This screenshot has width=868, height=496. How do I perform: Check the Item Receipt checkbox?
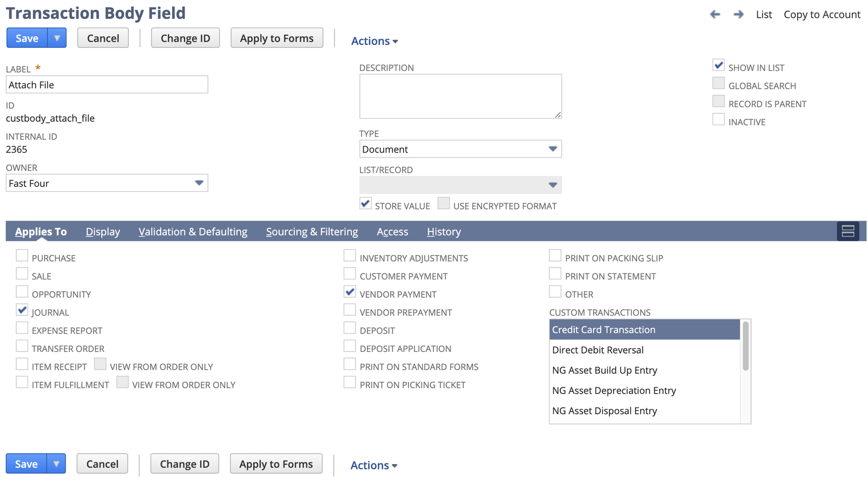tap(22, 364)
